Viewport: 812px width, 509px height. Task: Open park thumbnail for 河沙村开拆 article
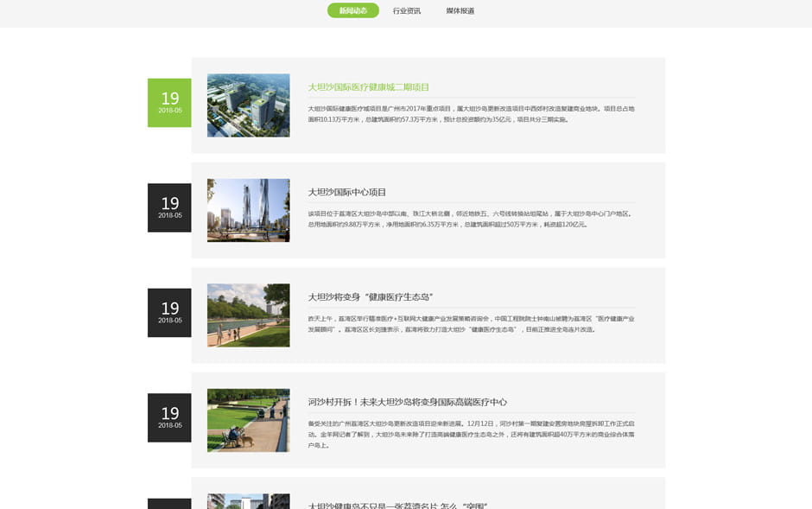[x=249, y=421]
